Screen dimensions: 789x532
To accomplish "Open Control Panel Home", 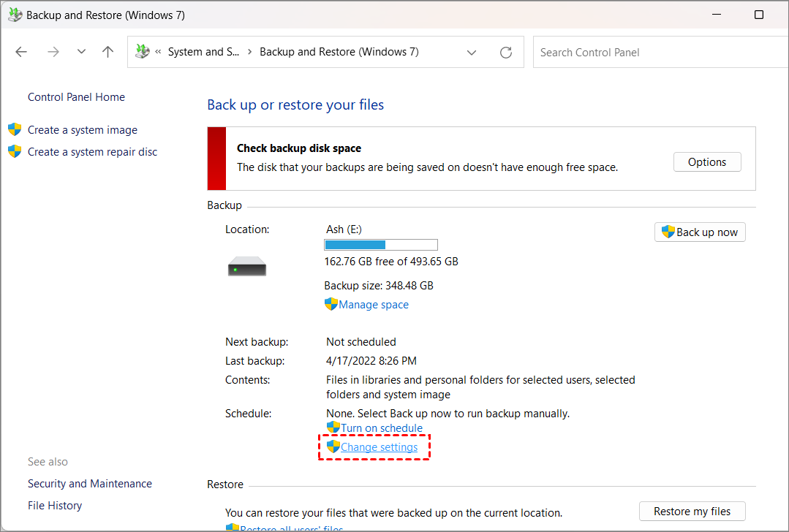I will pyautogui.click(x=76, y=97).
